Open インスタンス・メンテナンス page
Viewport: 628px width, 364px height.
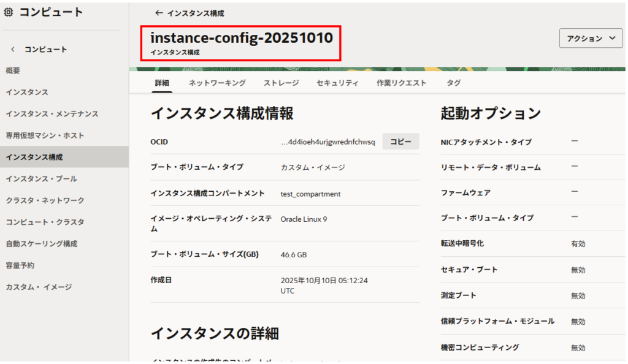pos(52,114)
